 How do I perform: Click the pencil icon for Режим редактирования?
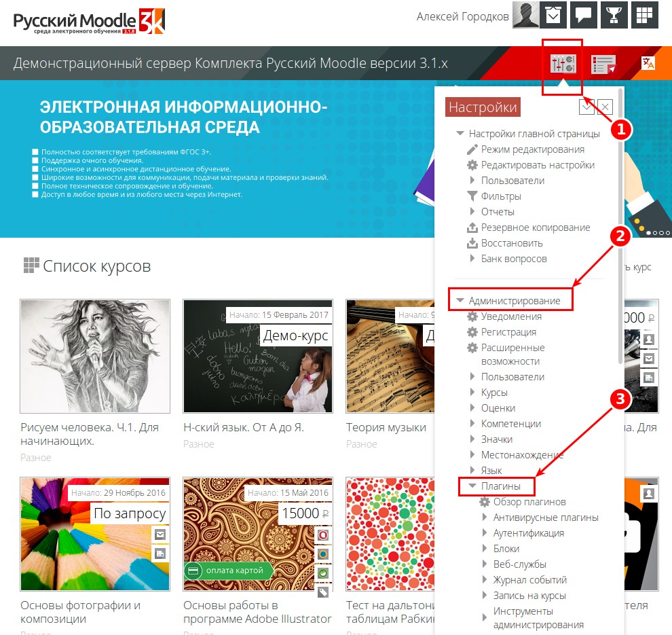(x=472, y=149)
